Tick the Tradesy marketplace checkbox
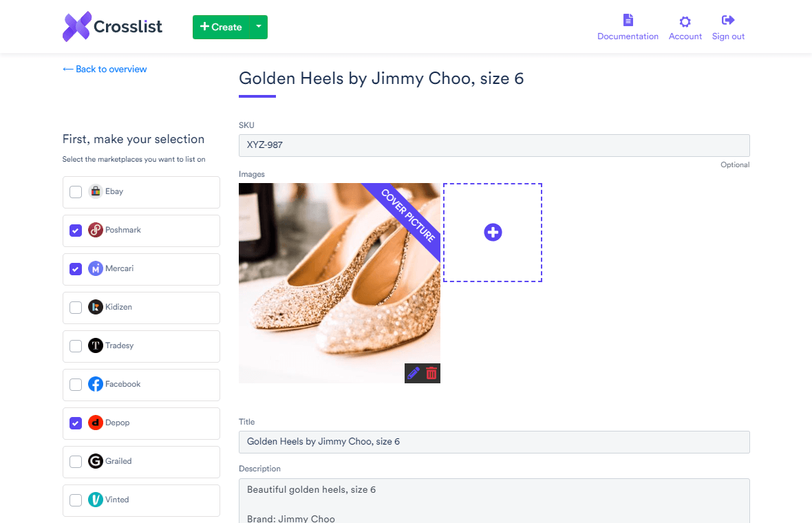Screen dimensions: 812x523 pyautogui.click(x=76, y=346)
